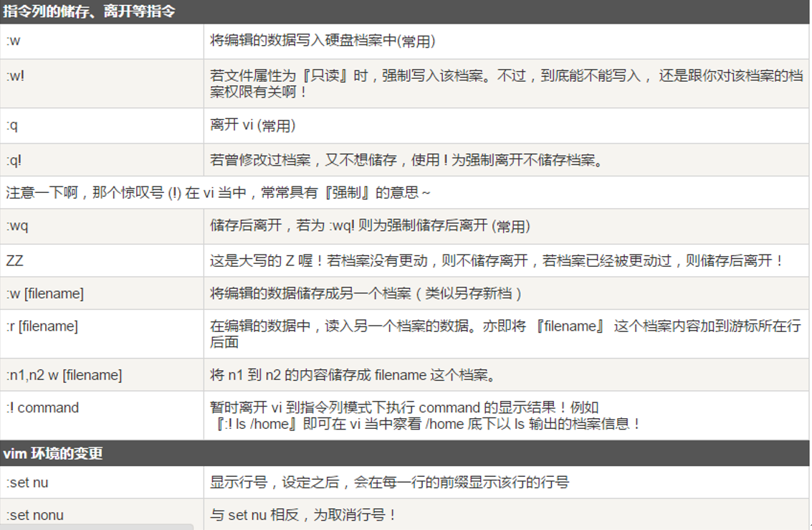This screenshot has height=530, width=812.
Task: Select the ':wq' command cell
Action: (102, 227)
